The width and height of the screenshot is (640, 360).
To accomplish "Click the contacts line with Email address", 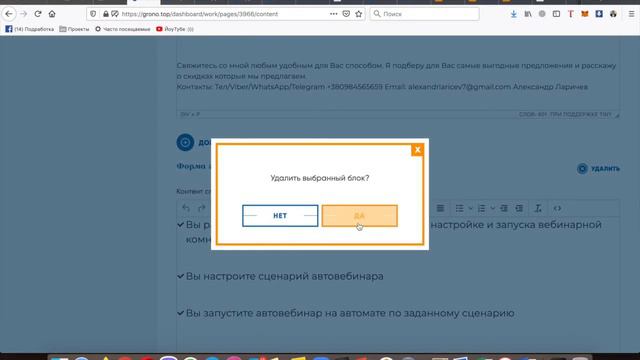I will [x=382, y=87].
